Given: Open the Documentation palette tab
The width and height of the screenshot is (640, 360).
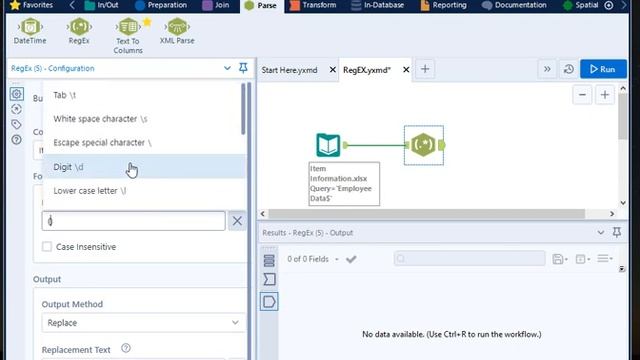Looking at the screenshot, I should pyautogui.click(x=514, y=5).
